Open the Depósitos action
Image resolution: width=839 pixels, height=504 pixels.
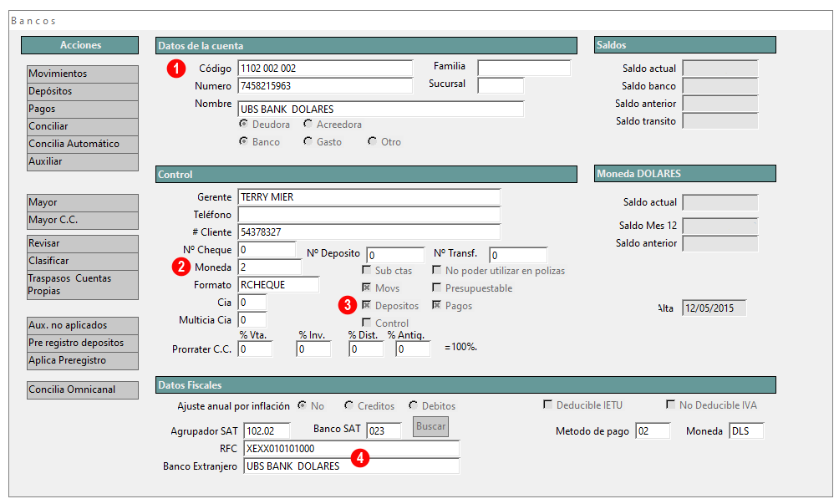coord(83,91)
